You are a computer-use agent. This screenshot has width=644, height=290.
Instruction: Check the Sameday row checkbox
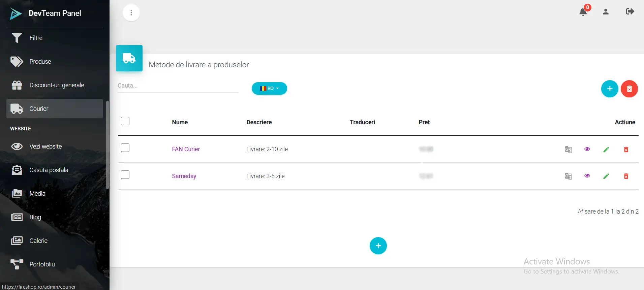coord(125,175)
